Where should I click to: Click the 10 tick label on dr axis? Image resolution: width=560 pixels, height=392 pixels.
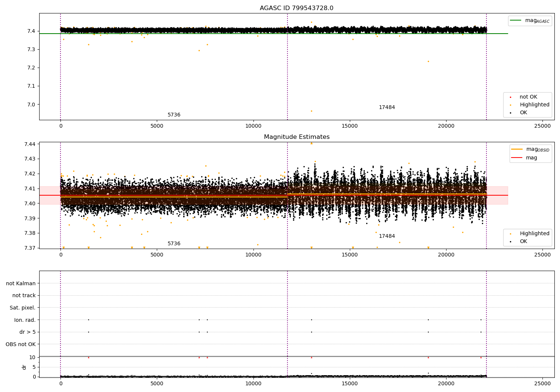click(32, 358)
